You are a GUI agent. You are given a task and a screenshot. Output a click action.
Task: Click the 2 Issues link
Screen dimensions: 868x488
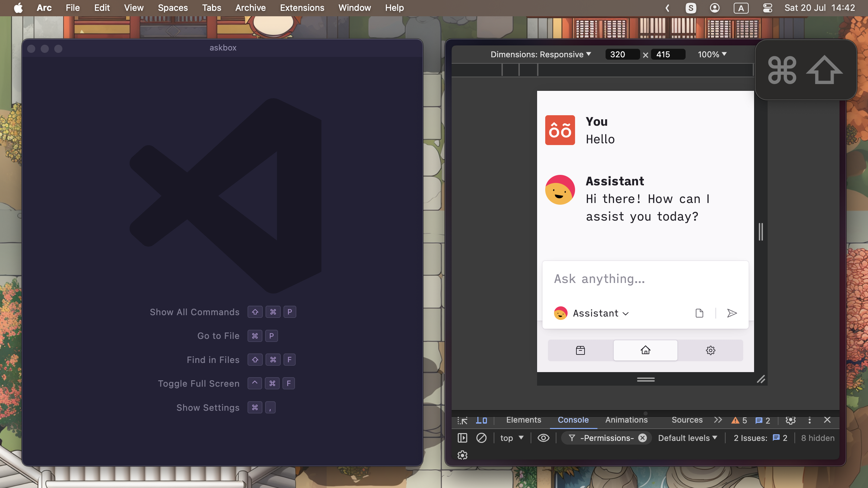[760, 438]
